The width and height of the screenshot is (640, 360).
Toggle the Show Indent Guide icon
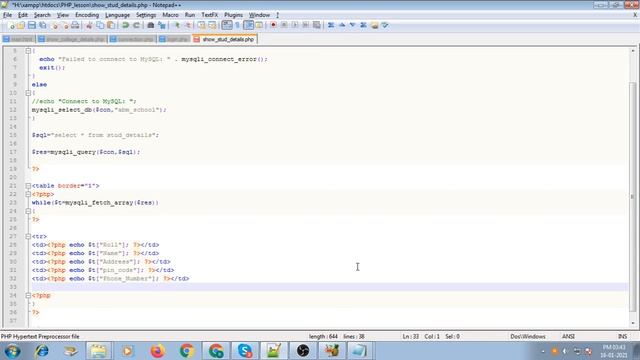pyautogui.click(x=248, y=25)
